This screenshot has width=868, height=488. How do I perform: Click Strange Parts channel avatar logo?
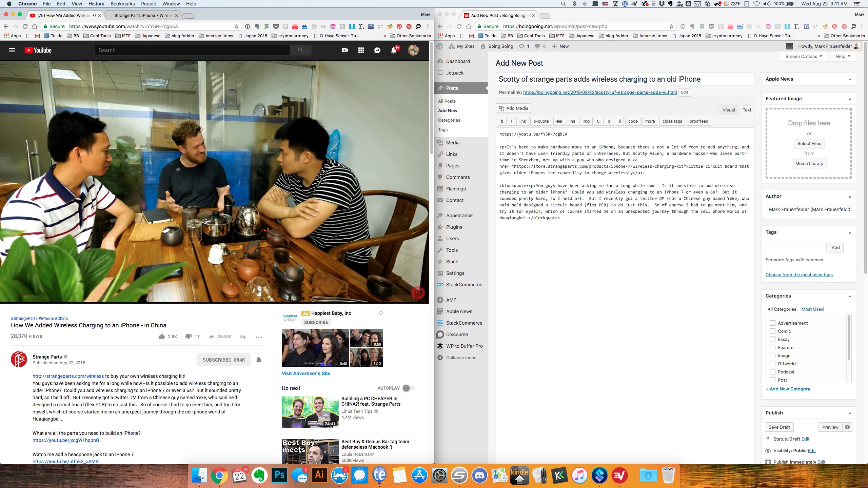tap(19, 359)
